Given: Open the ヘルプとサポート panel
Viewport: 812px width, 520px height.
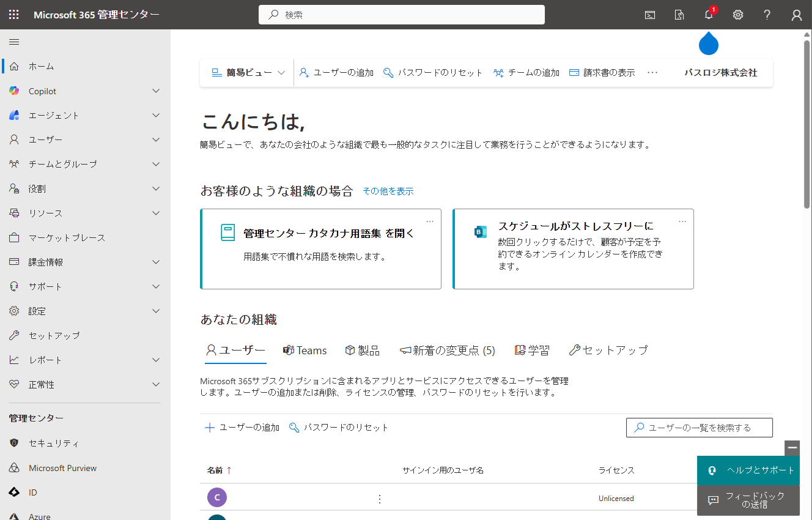Looking at the screenshot, I should pyautogui.click(x=748, y=470).
